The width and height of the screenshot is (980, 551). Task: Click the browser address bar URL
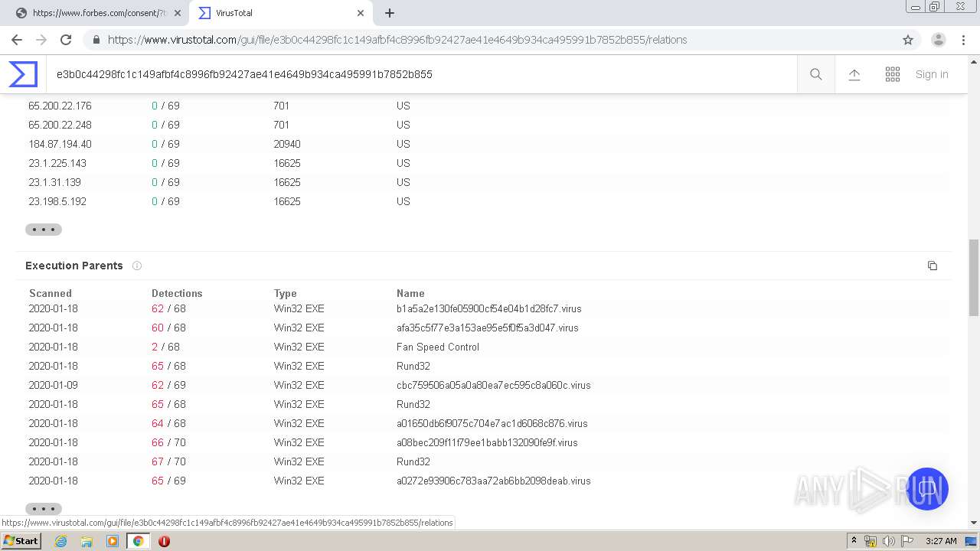coord(397,40)
